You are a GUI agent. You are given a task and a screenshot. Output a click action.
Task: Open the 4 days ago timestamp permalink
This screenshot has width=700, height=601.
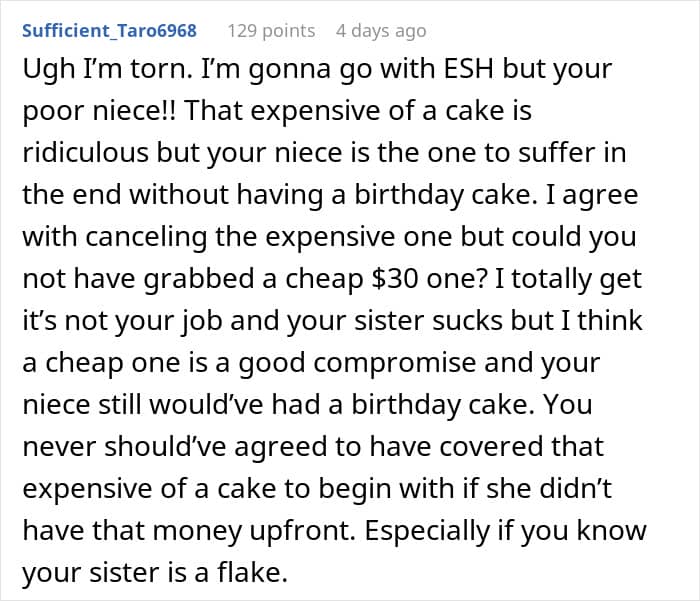381,31
